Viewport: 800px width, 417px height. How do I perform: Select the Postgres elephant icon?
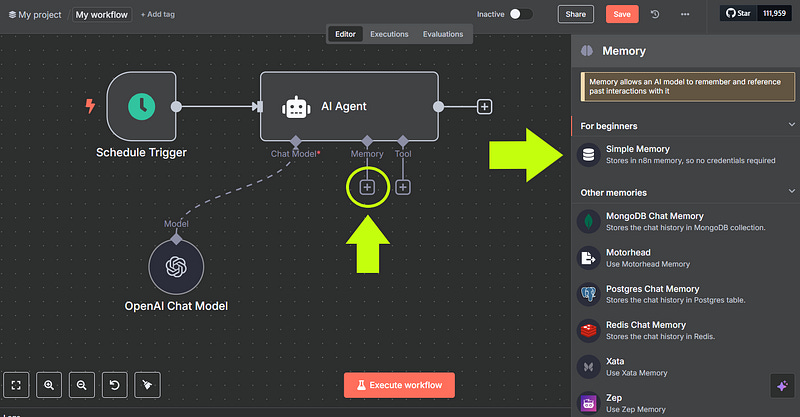(x=588, y=295)
